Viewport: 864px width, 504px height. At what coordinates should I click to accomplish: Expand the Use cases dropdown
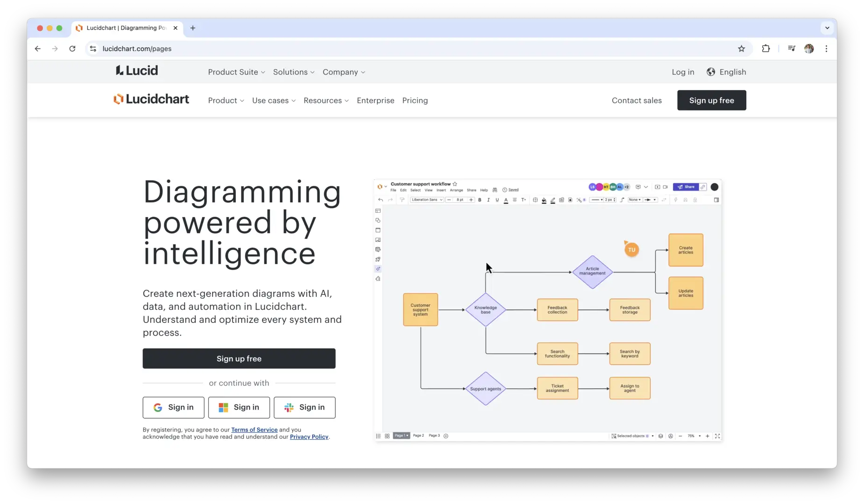click(x=274, y=100)
